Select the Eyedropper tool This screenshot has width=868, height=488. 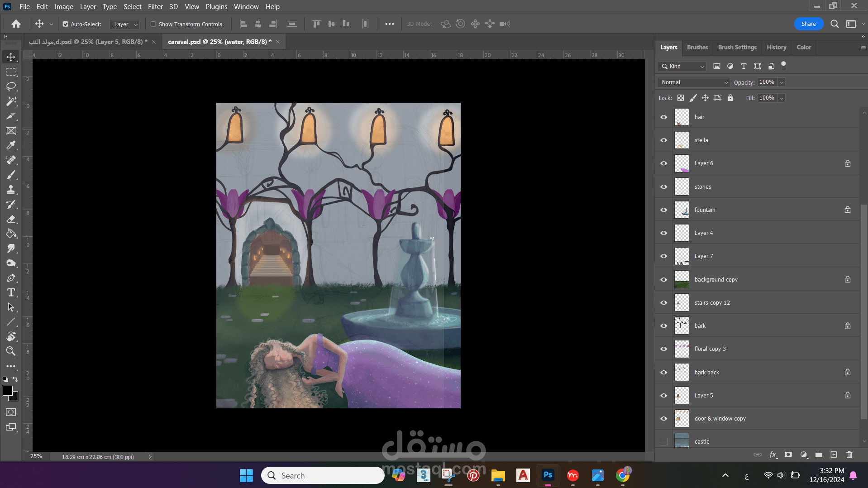tap(11, 145)
